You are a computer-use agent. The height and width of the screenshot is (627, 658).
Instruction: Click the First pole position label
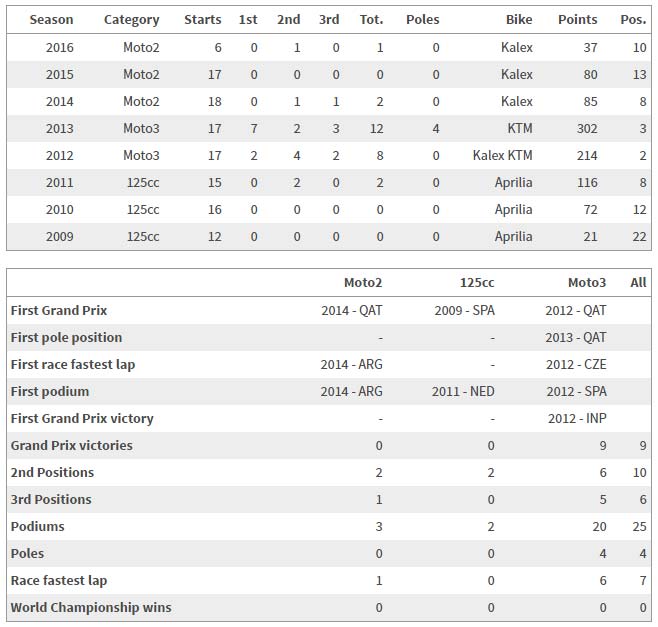tap(66, 337)
